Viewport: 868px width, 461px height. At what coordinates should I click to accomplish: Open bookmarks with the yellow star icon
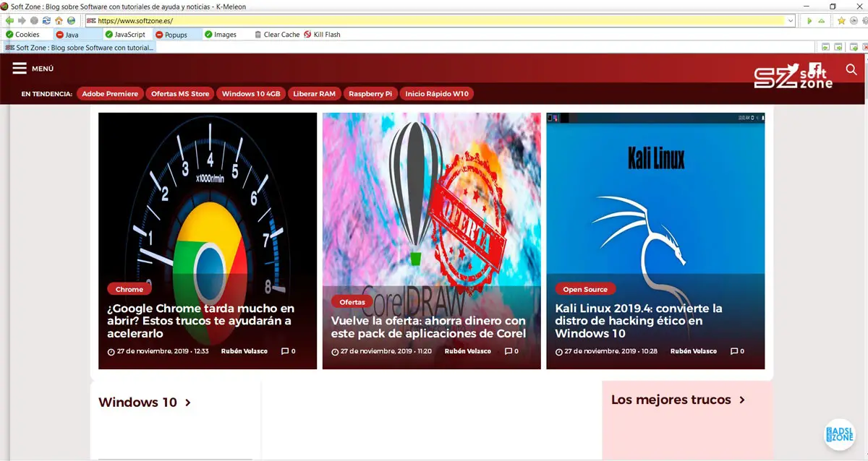click(841, 21)
